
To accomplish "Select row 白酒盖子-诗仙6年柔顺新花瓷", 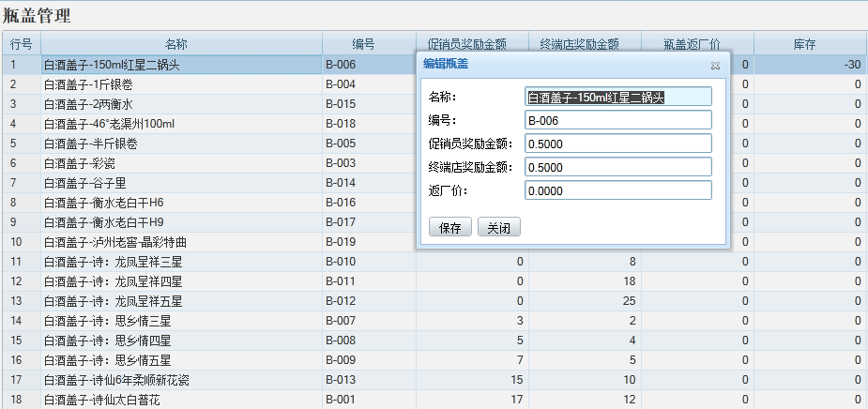I will pyautogui.click(x=181, y=380).
